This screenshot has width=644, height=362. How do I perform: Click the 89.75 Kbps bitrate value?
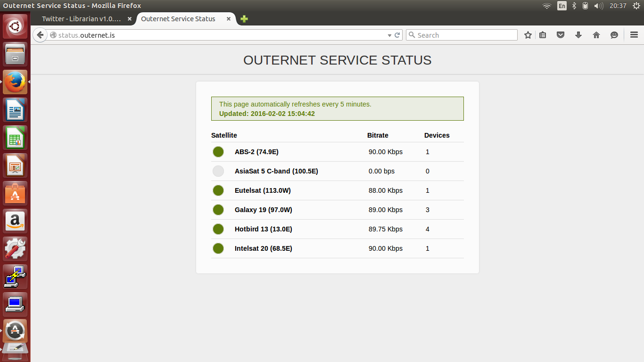(386, 229)
